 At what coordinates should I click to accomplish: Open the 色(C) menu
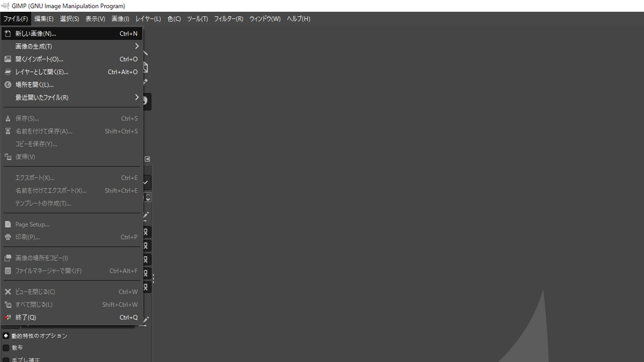coord(174,19)
